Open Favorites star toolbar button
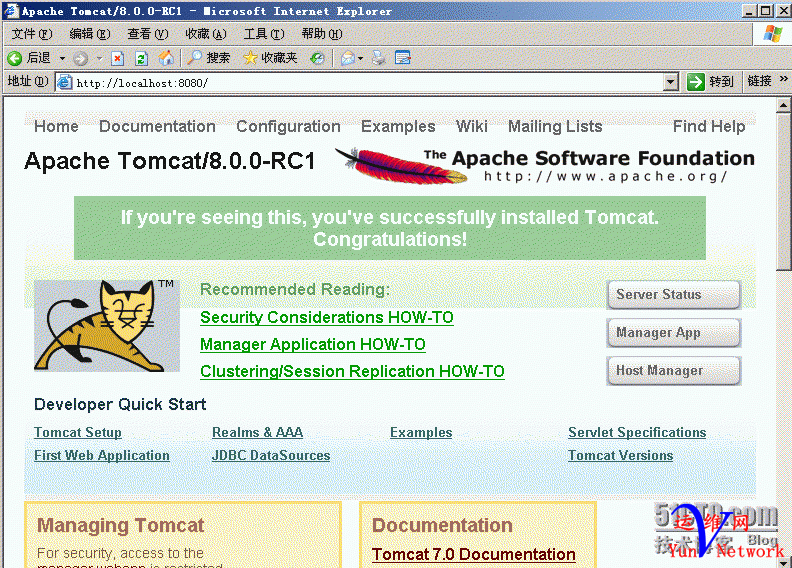Image resolution: width=792 pixels, height=568 pixels. click(x=270, y=58)
